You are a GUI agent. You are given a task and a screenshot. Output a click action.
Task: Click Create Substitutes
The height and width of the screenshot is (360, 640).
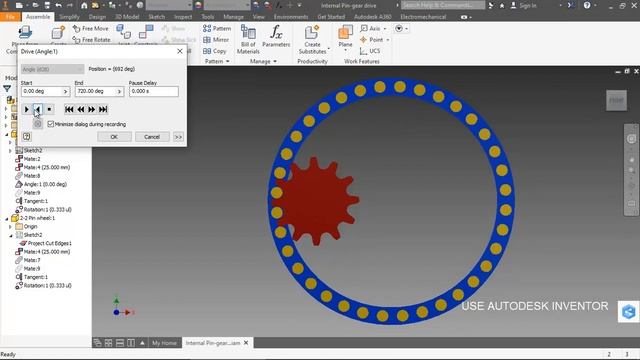click(x=312, y=40)
